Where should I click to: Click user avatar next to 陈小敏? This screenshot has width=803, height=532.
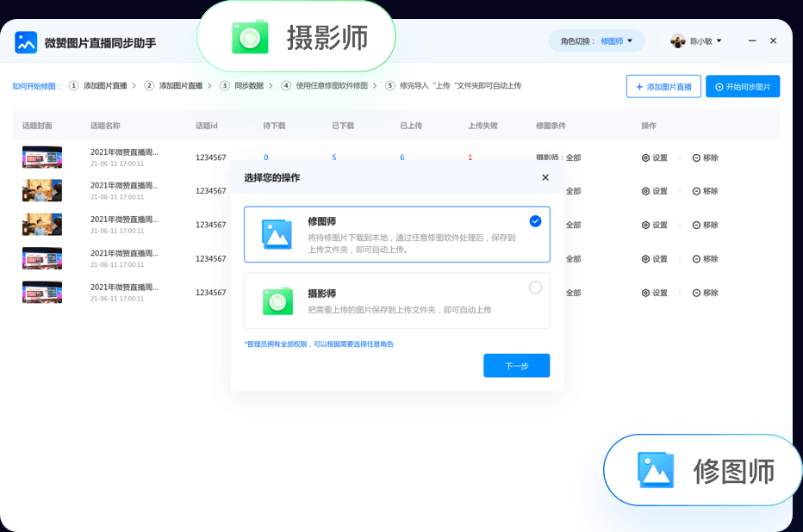[x=678, y=41]
